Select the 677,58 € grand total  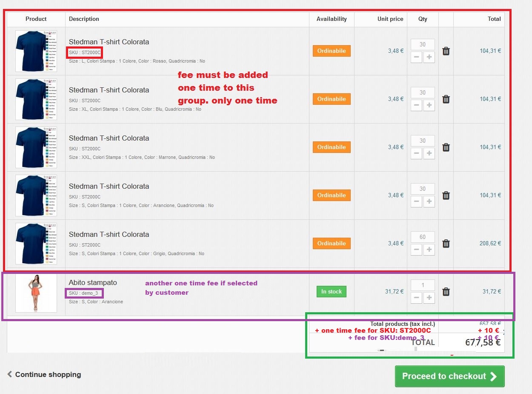click(x=483, y=342)
